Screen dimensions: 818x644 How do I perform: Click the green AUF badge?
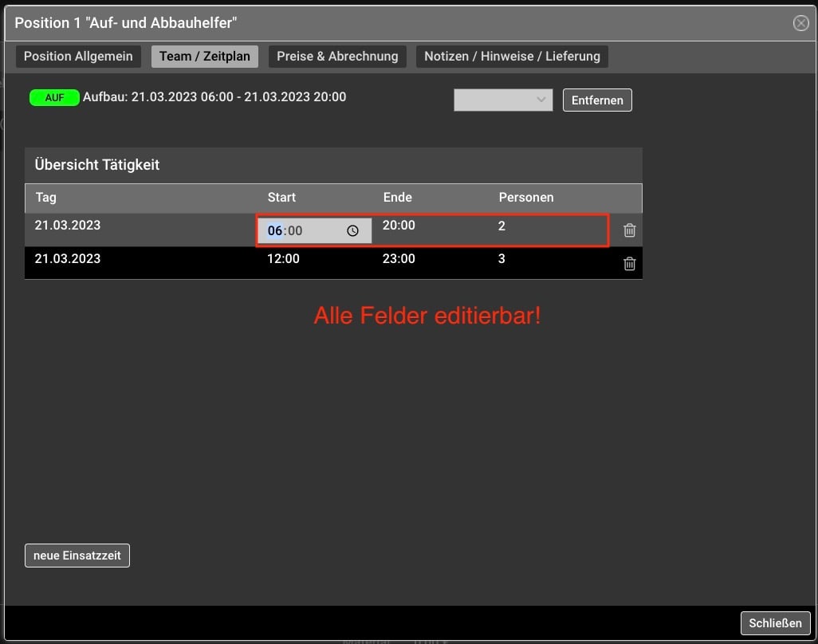coord(54,97)
